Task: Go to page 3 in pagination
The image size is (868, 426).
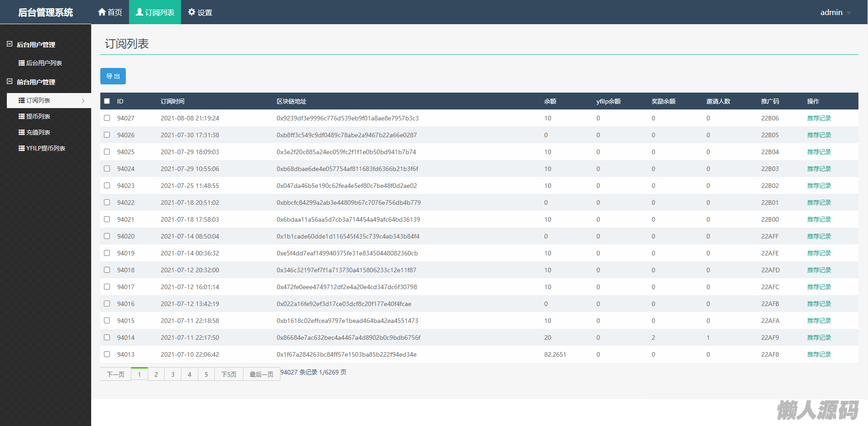Action: (173, 374)
